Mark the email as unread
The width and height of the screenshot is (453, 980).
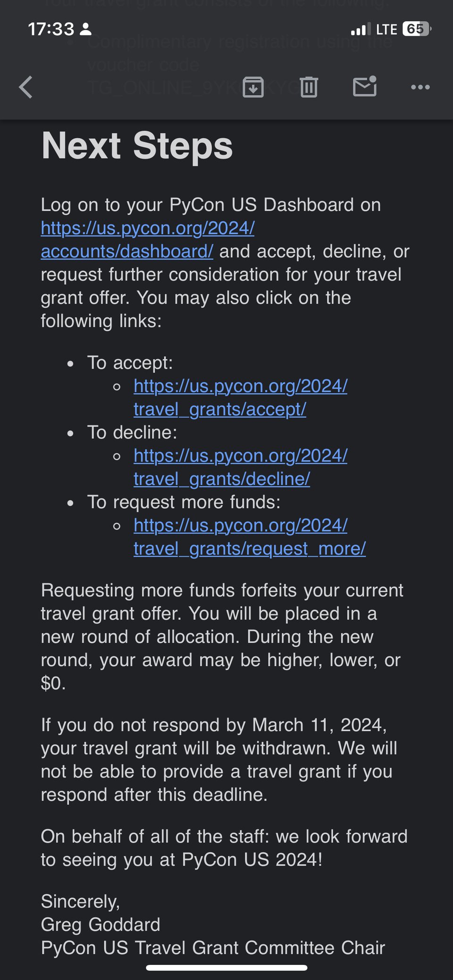click(x=365, y=86)
